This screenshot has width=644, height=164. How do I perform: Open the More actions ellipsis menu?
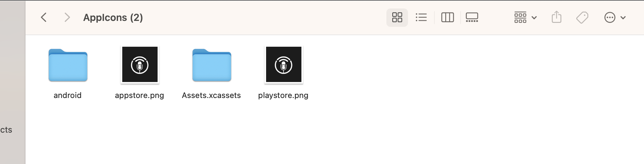click(x=610, y=17)
